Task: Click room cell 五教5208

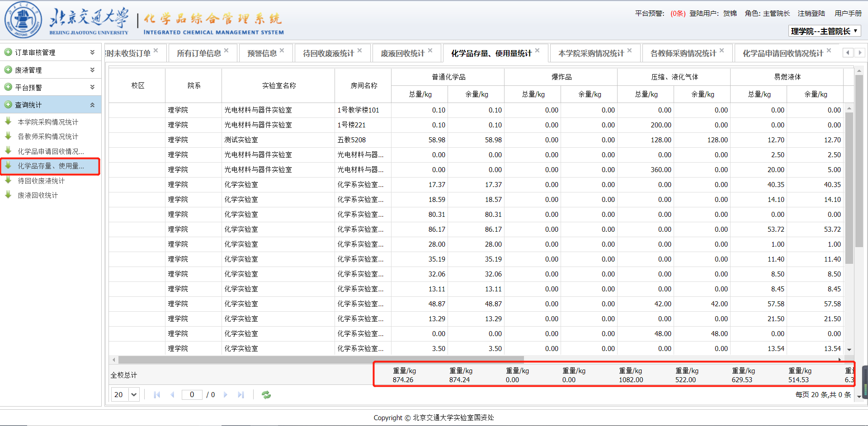Action: point(363,140)
